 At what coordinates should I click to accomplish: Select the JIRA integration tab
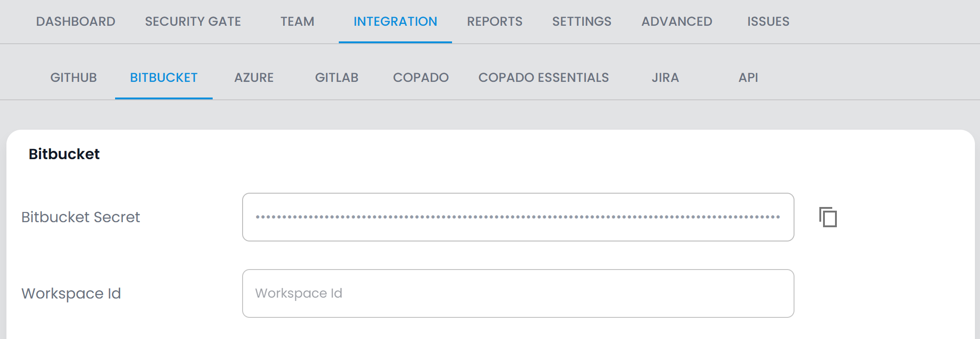(665, 77)
